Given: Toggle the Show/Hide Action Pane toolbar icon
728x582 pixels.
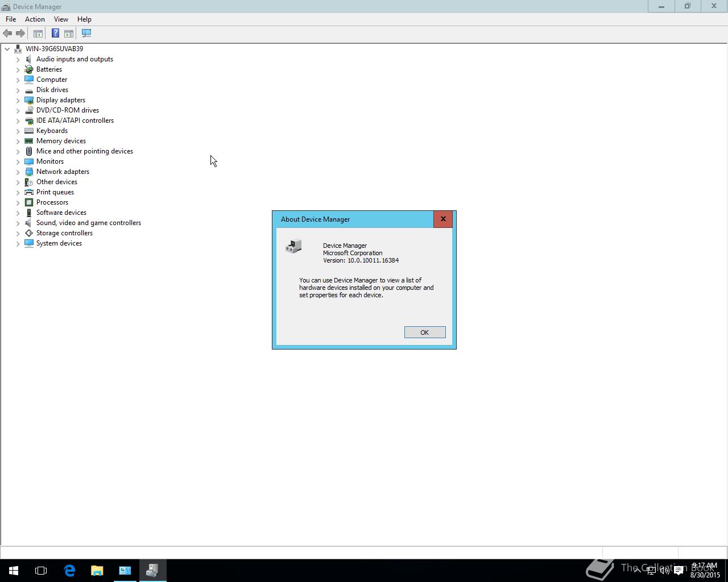Looking at the screenshot, I should coord(69,34).
